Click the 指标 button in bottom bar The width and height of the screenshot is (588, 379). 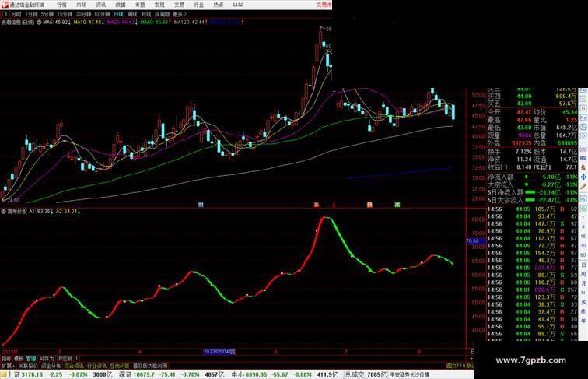point(6,359)
